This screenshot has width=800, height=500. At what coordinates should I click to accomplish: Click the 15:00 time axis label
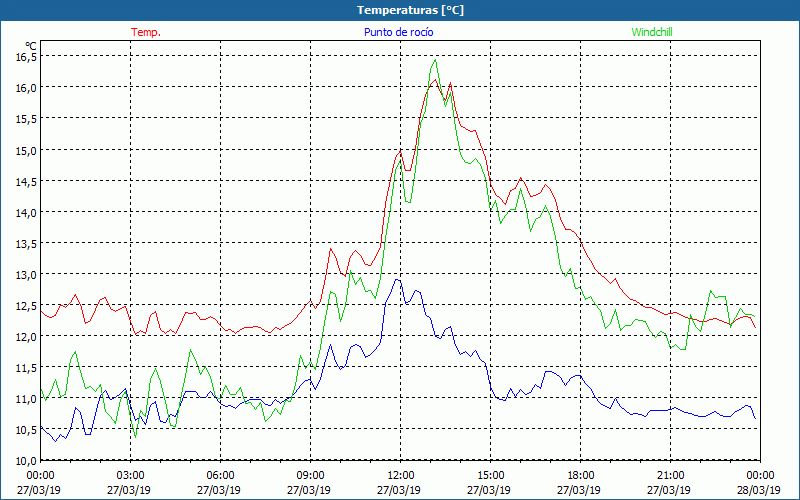[x=490, y=476]
